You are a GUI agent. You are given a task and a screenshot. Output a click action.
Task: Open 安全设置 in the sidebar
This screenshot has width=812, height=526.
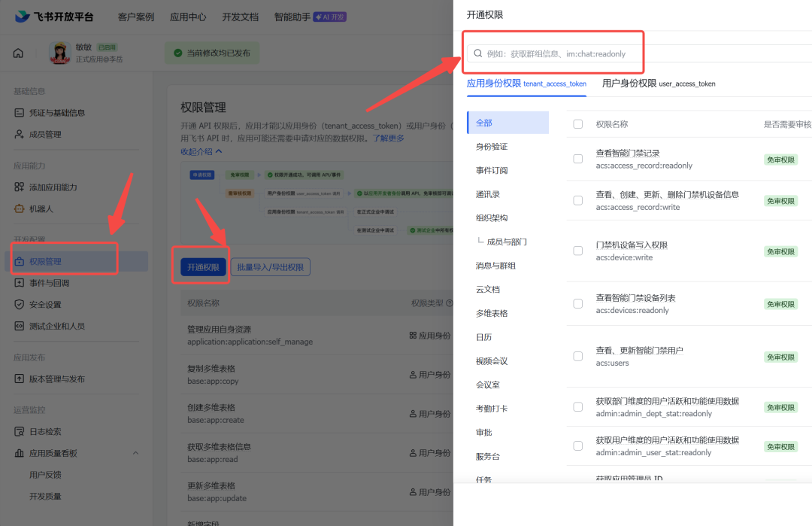(x=45, y=305)
